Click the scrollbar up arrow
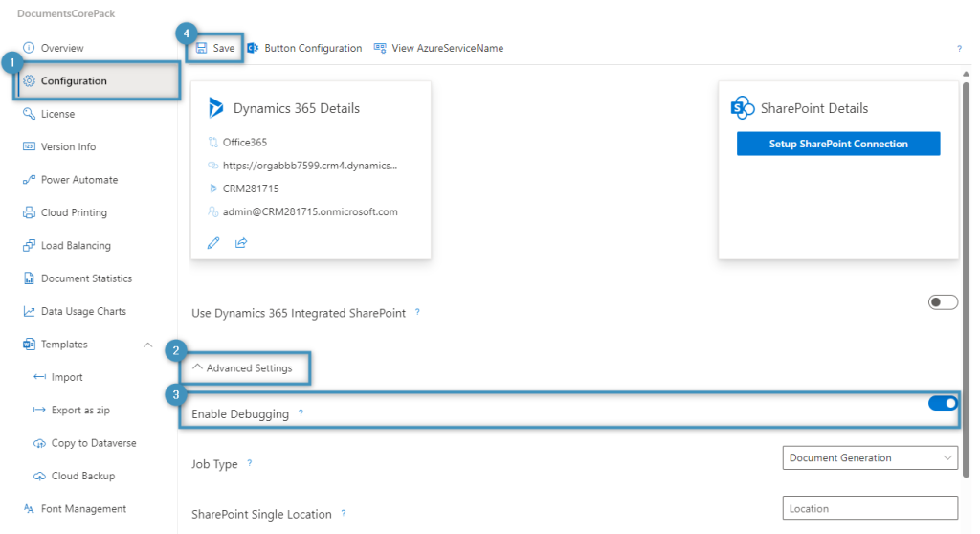 [966, 73]
